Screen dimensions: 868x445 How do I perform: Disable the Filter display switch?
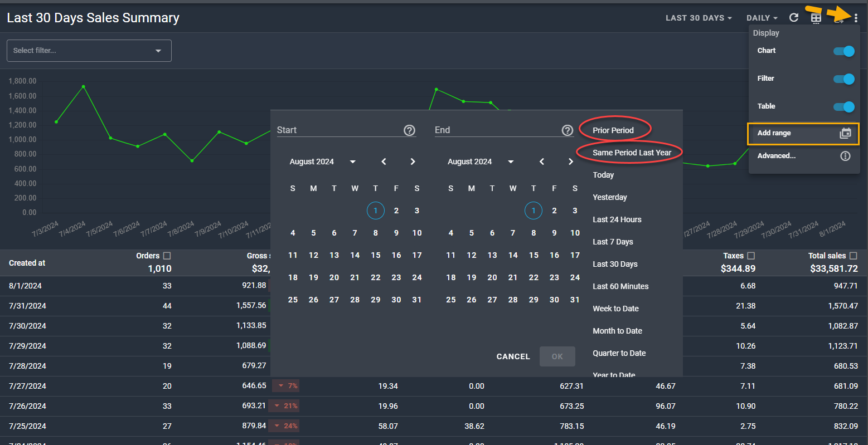pos(843,79)
